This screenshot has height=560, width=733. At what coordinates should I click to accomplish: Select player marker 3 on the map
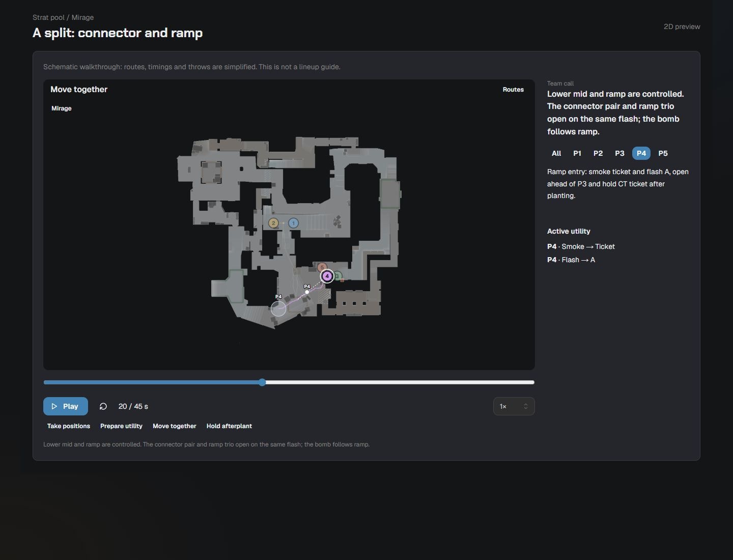tap(337, 276)
